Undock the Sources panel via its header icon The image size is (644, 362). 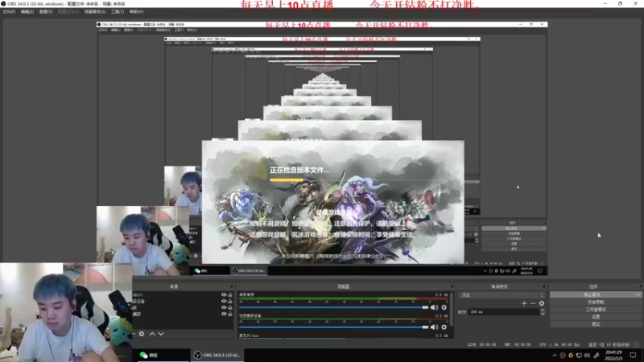coord(232,286)
